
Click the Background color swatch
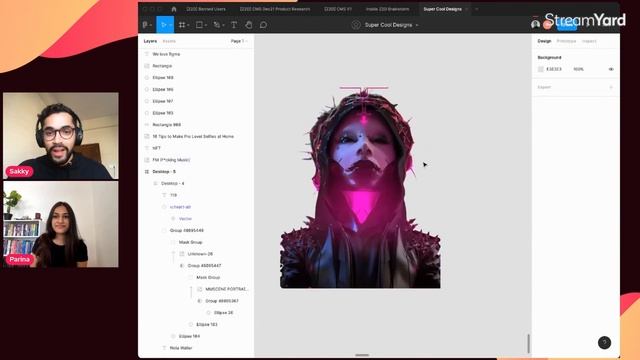[x=541, y=69]
